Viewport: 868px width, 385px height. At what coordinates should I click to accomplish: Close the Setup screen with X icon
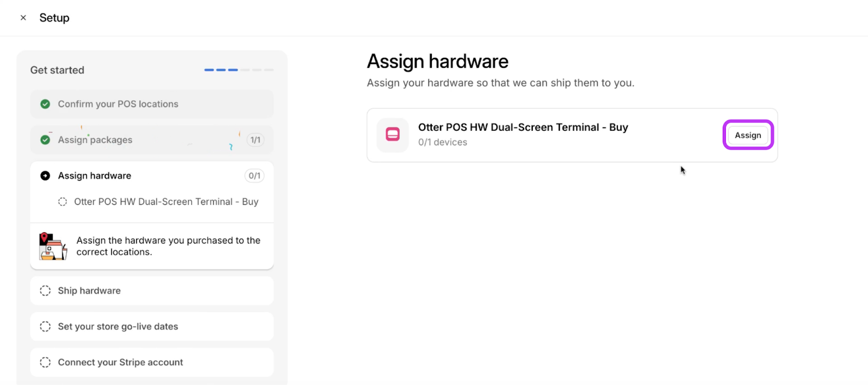click(23, 18)
